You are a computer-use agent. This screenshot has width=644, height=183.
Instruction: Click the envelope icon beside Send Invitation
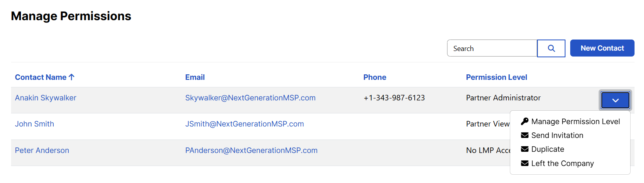(x=524, y=135)
